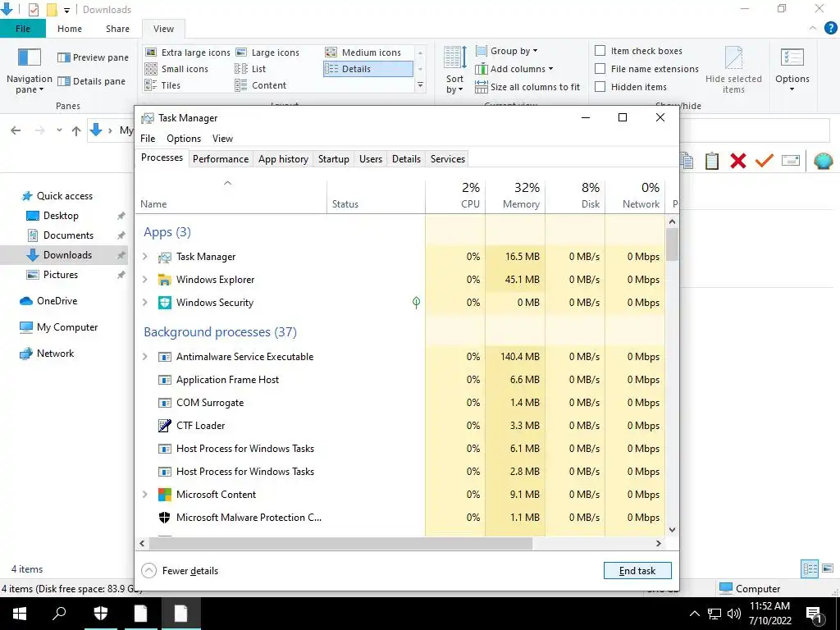Open the notification center icon
Viewport: 840px width, 630px height.
814,614
